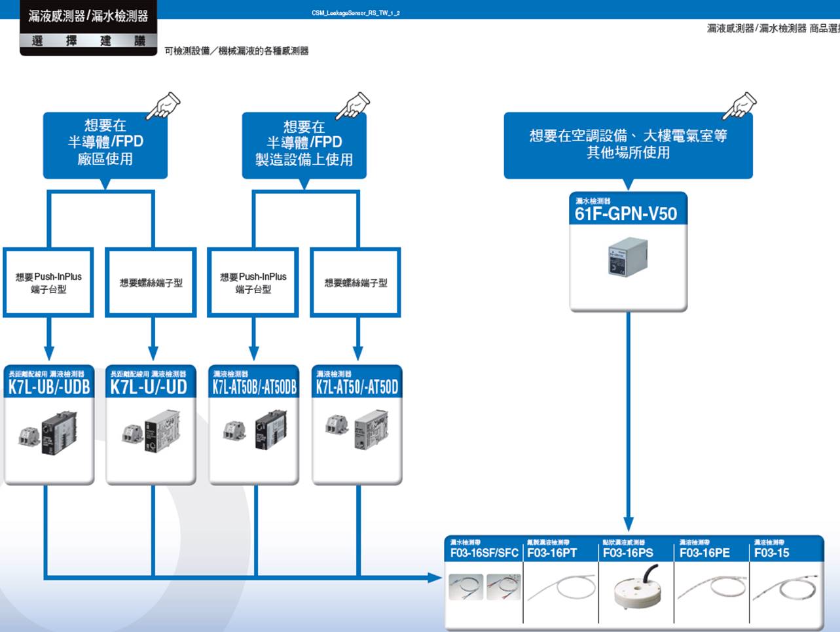Click the 選擇建議 label under the header
The image size is (840, 632).
[x=88, y=41]
